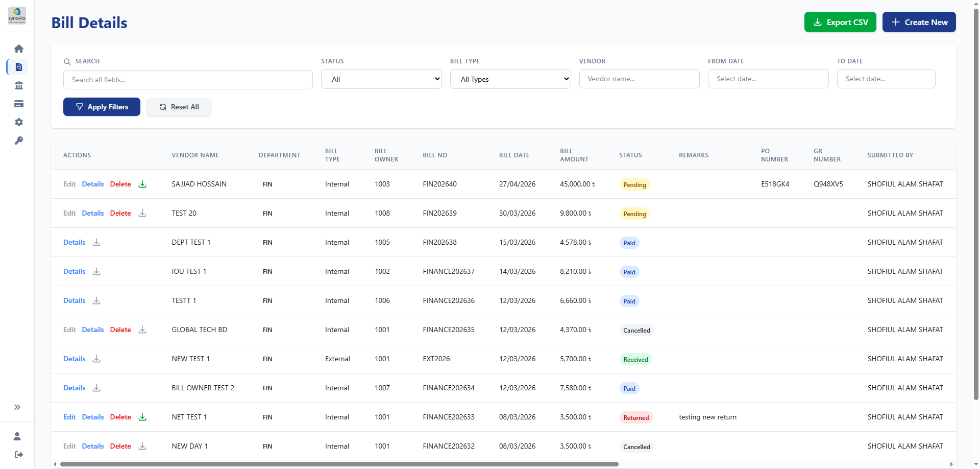This screenshot has width=980, height=469.
Task: Download the DEPT TEST 1 bill attachment
Action: [x=96, y=242]
